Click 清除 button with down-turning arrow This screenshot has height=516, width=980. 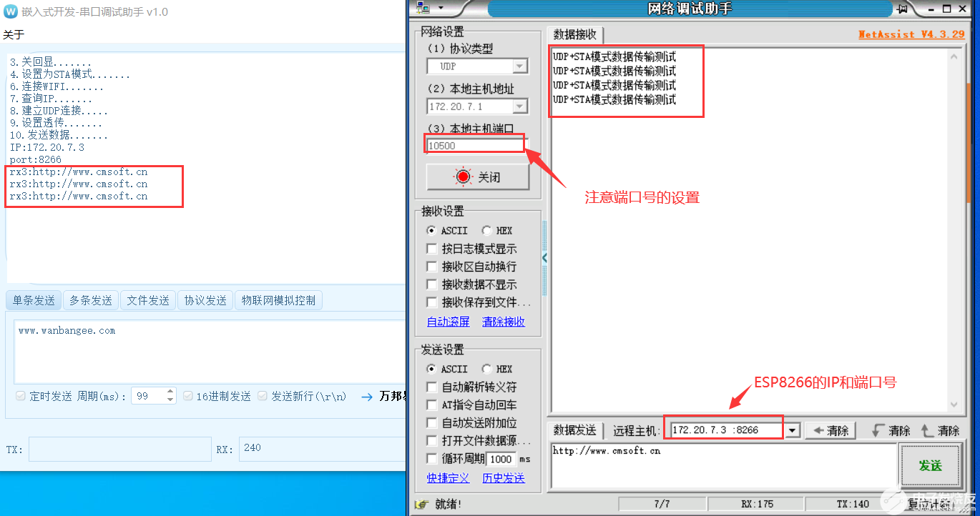pyautogui.click(x=891, y=430)
